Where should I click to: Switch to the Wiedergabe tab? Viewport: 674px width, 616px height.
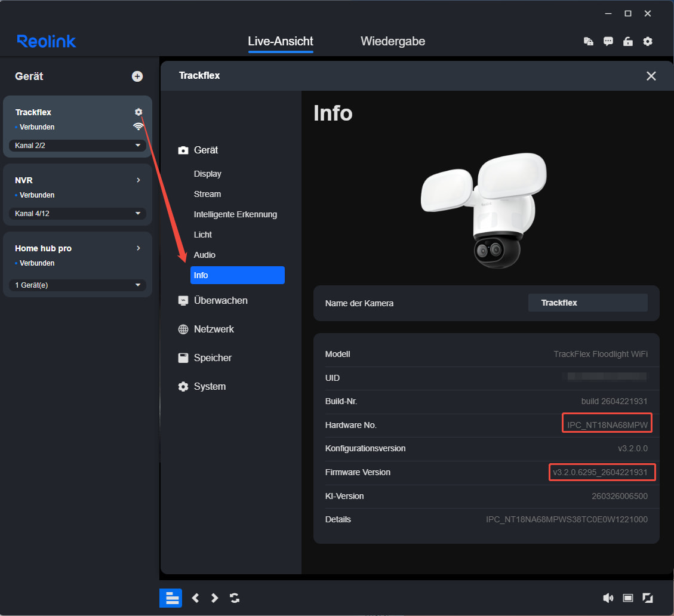tap(393, 41)
